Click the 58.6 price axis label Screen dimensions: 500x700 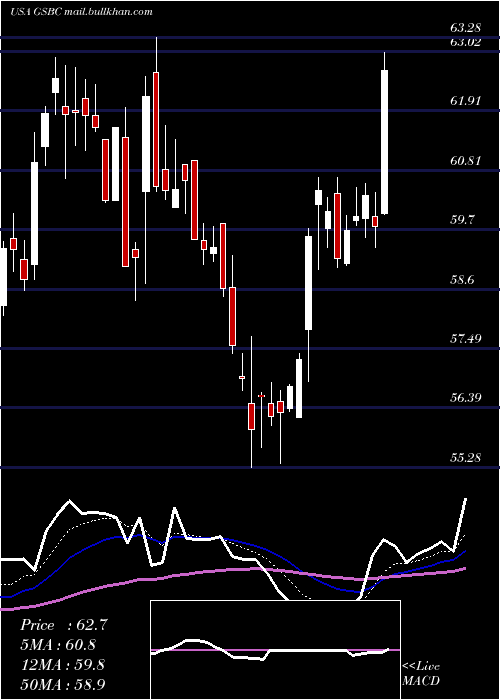tap(462, 279)
